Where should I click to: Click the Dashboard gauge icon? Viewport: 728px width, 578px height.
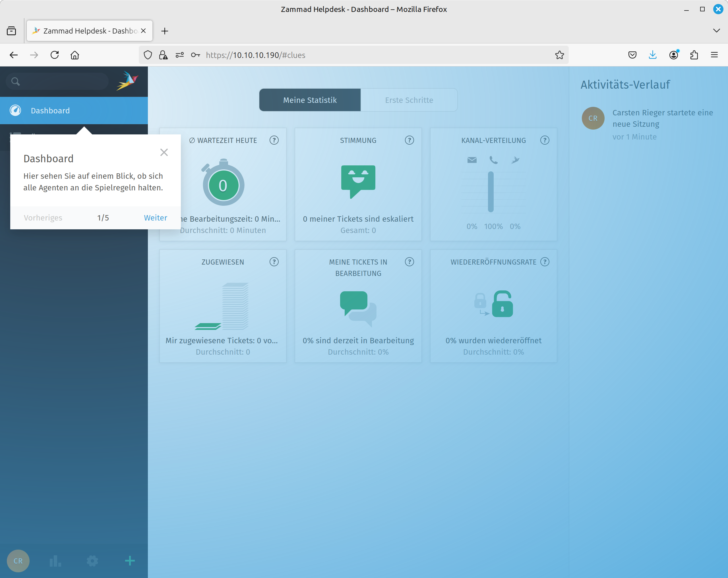16,110
